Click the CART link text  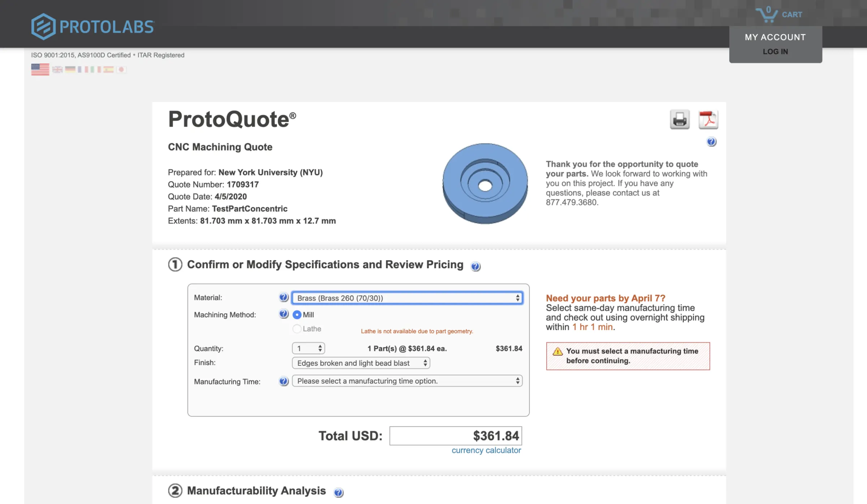point(792,14)
